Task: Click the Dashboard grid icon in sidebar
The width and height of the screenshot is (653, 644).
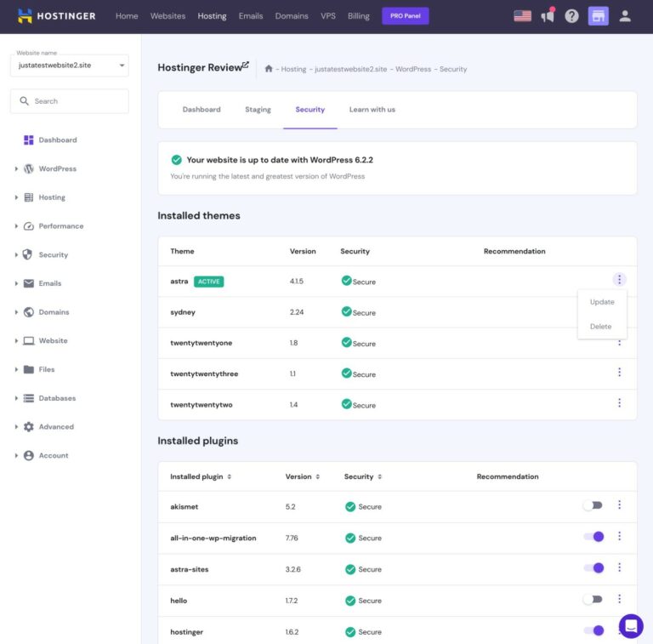Action: pyautogui.click(x=28, y=140)
